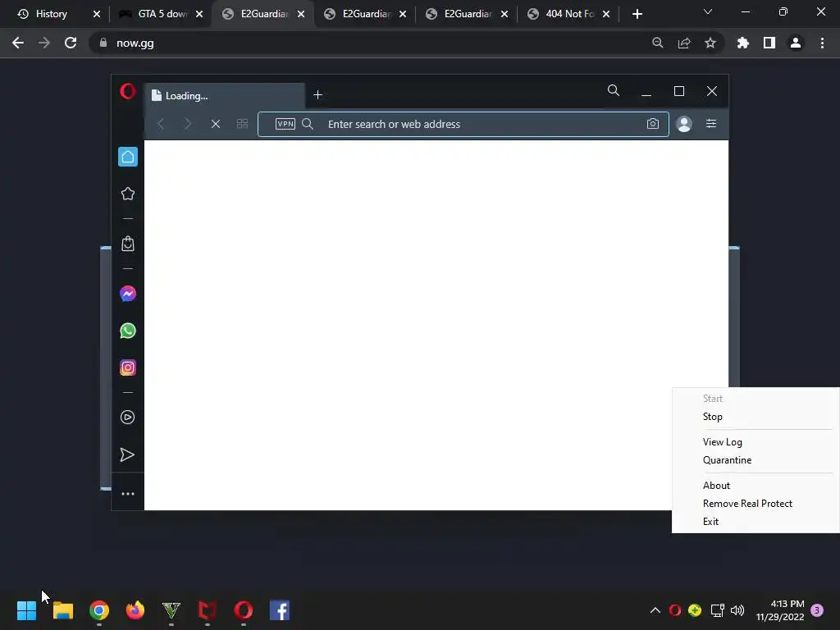Open Opera speed dial grid icon
840x630 pixels.
[x=242, y=124]
